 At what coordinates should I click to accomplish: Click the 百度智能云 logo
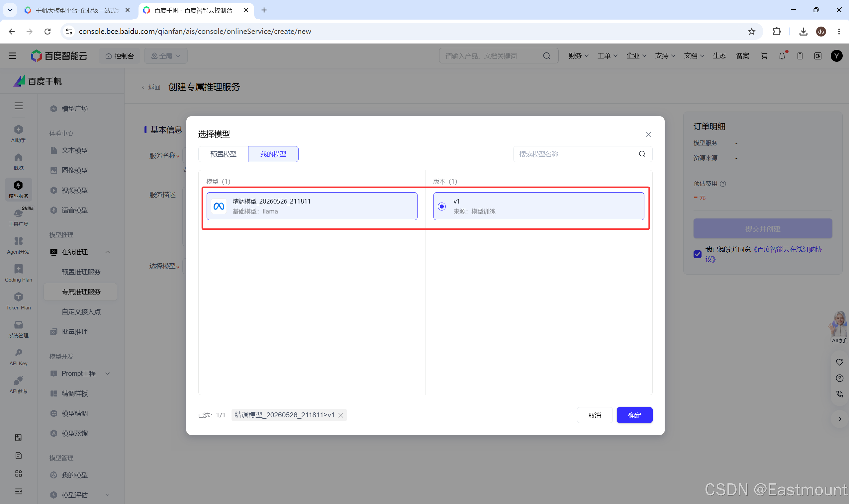point(59,56)
